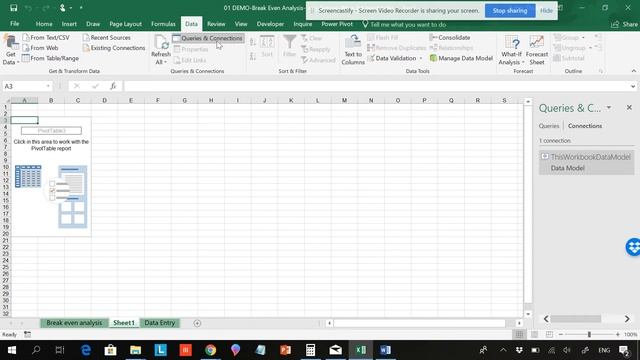
Task: Open Windows Start menu
Action: click(11, 350)
